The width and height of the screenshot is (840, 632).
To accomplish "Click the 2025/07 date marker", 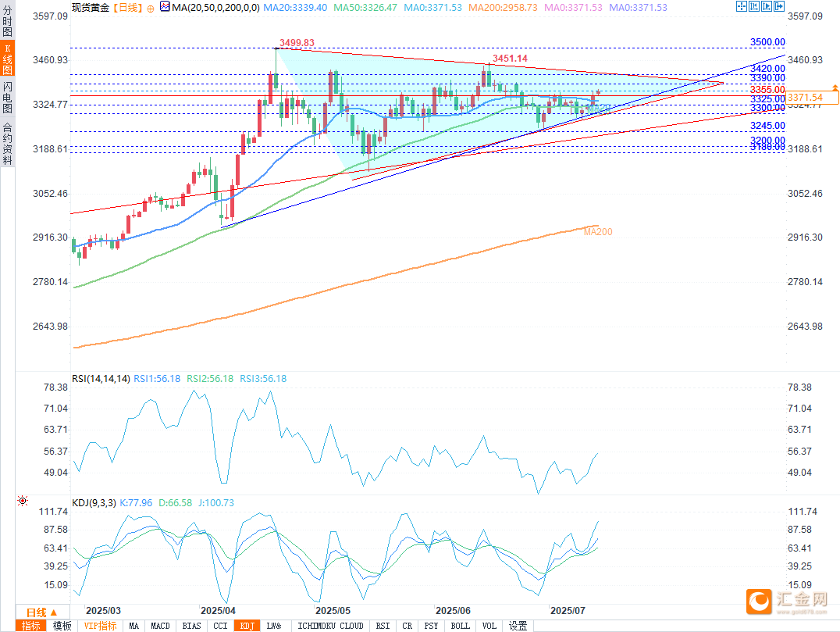I will [x=568, y=611].
